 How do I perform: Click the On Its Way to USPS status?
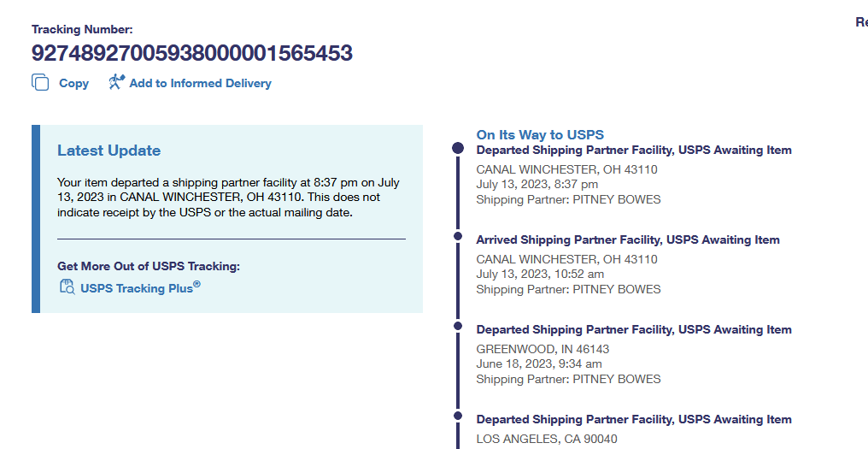click(x=540, y=134)
